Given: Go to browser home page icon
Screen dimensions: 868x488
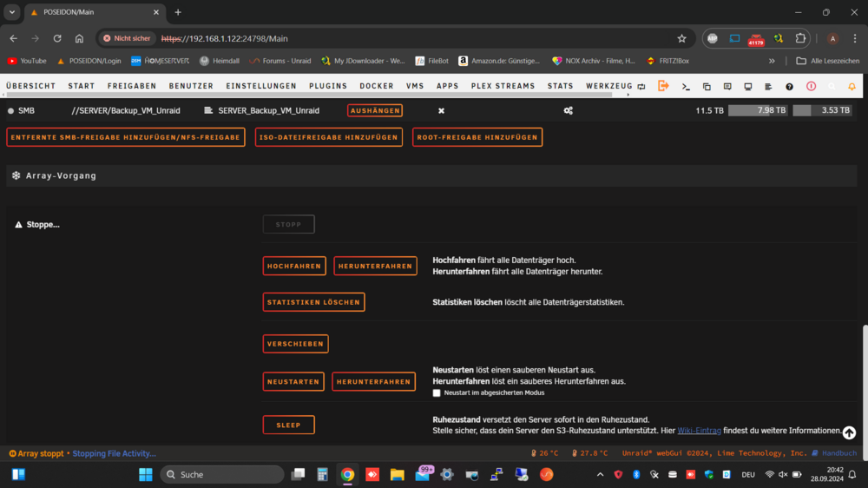Looking at the screenshot, I should point(79,38).
